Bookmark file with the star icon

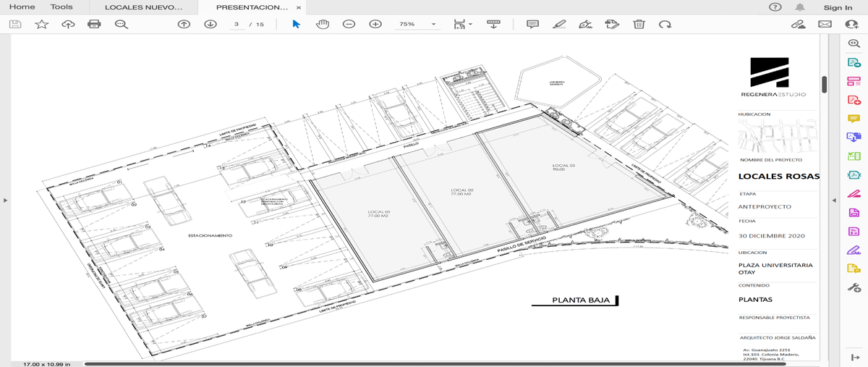(41, 24)
